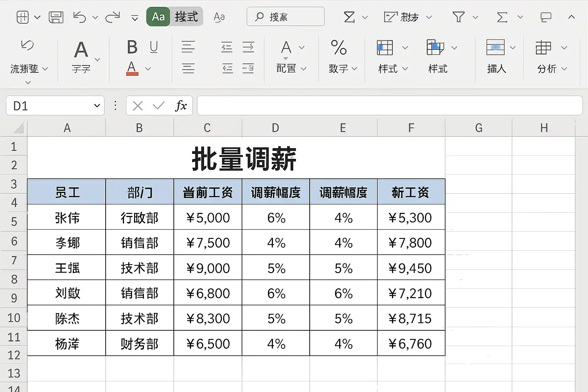Select column A header
Image resolution: width=588 pixels, height=392 pixels.
pyautogui.click(x=67, y=128)
